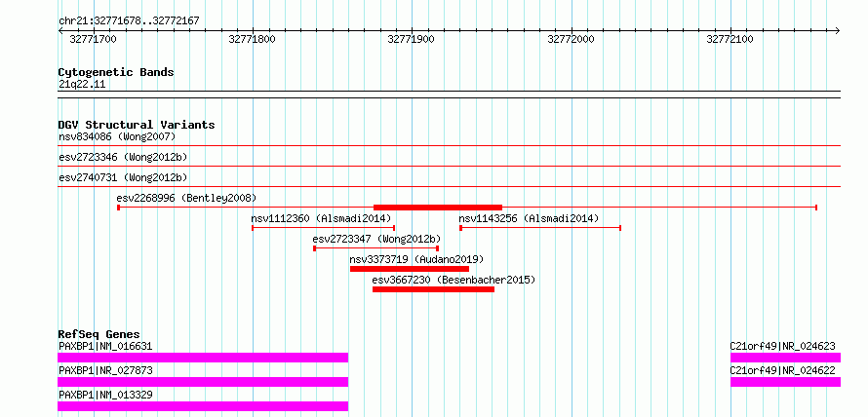Open gene PAXBP1|NM_016631 label
Image resolution: width=868 pixels, height=417 pixels.
coord(105,347)
